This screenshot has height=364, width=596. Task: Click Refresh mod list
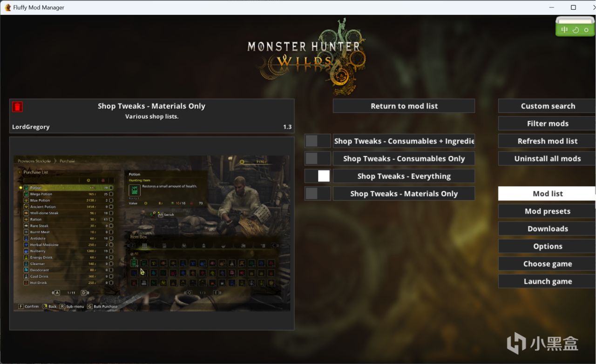pos(548,141)
